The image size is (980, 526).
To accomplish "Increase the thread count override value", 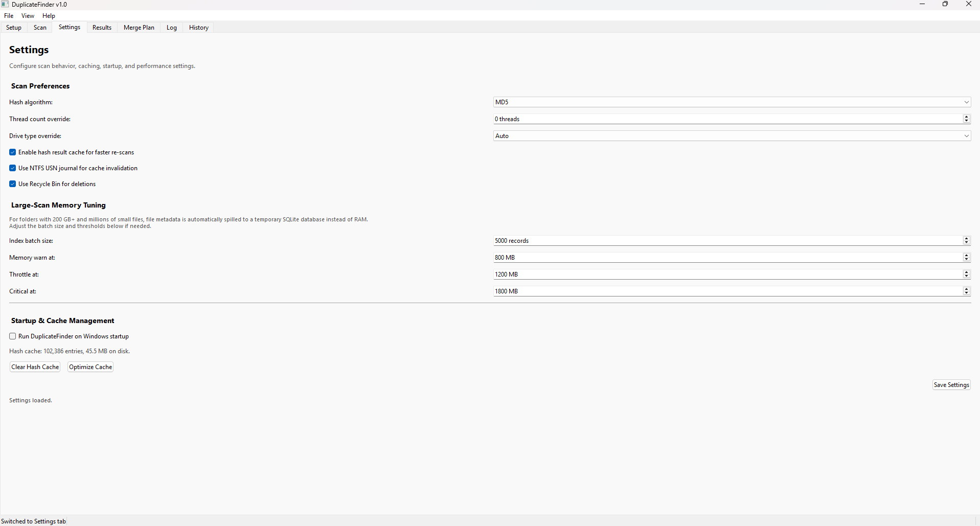I will 966,117.
